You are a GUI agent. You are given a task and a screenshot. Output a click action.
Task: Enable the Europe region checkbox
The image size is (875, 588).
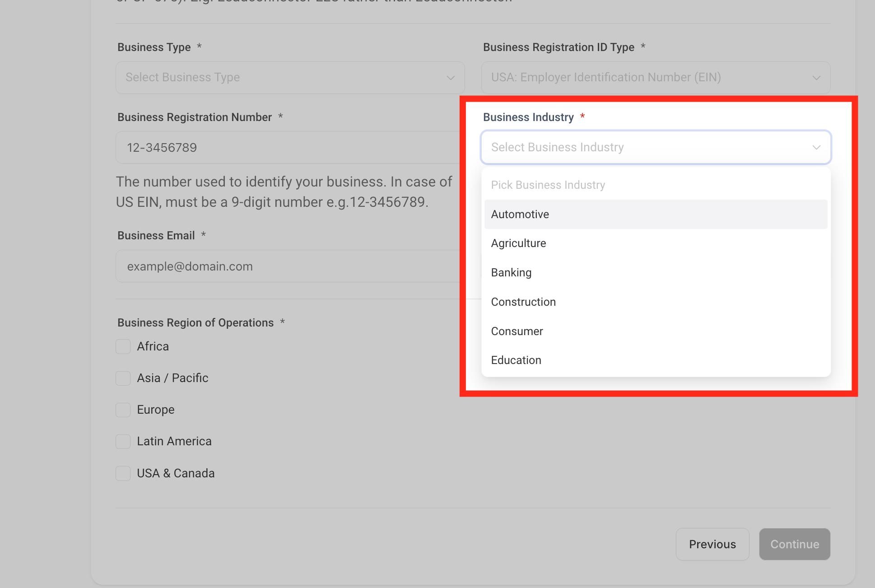coord(123,410)
